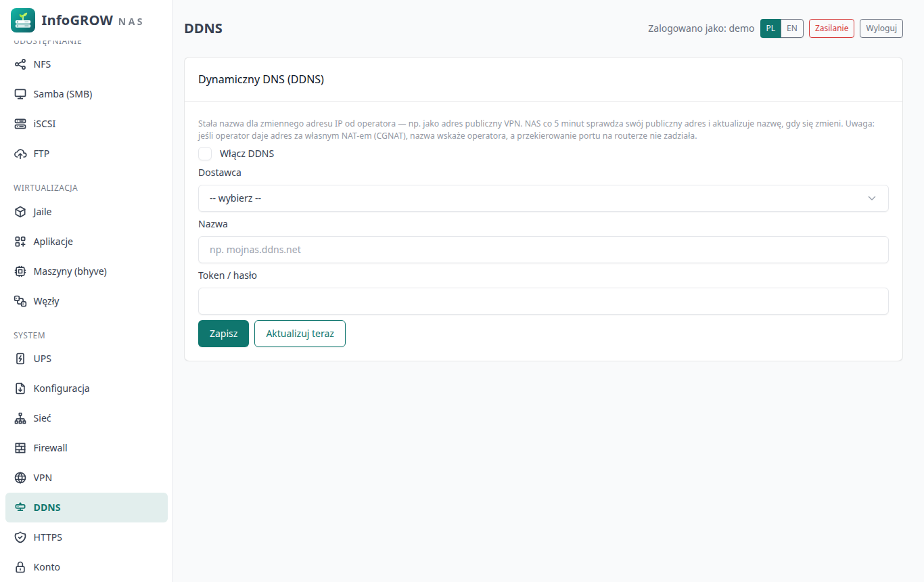Viewport: 924px width, 582px height.
Task: Click the chevron arrow in Dostawca select
Action: click(x=872, y=198)
